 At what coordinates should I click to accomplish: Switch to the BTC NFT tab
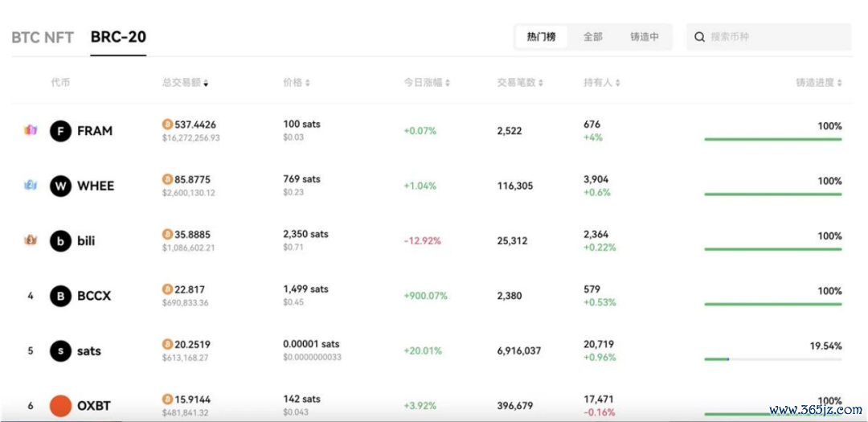[x=43, y=38]
